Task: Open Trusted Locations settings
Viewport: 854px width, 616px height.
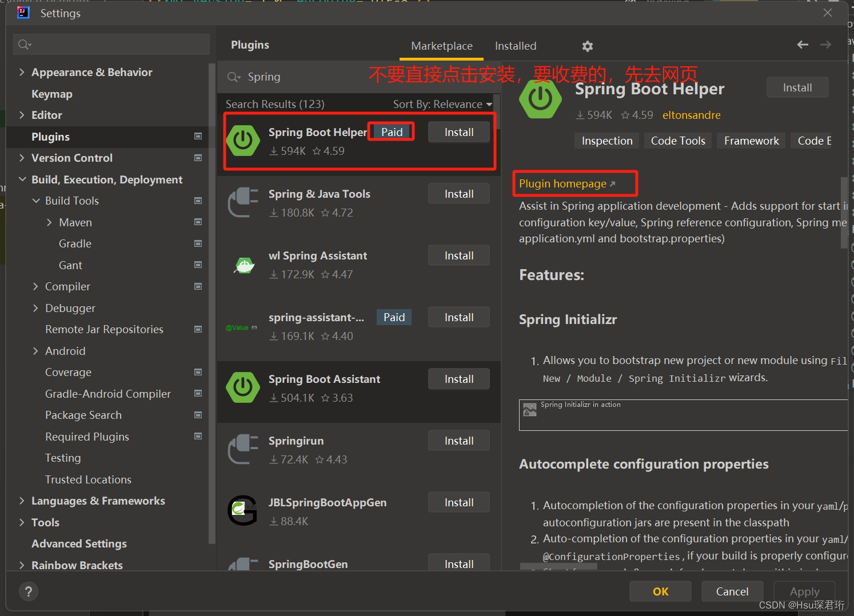Action: (x=88, y=479)
